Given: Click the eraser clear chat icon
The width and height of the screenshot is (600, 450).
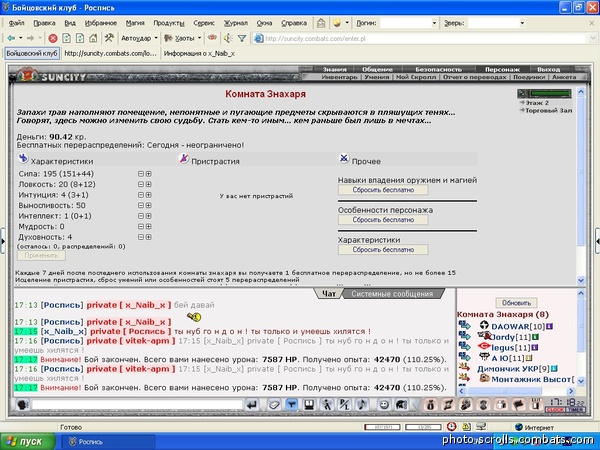Looking at the screenshot, I should (x=274, y=404).
